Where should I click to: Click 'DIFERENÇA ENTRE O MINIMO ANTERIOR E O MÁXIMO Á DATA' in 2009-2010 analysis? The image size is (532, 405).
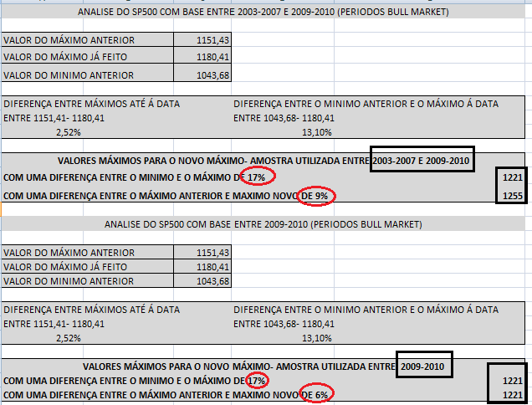coord(366,310)
